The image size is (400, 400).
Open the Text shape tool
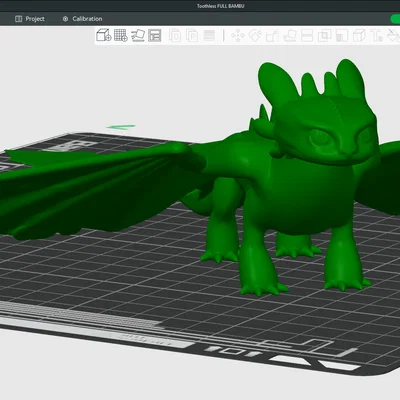(377, 36)
